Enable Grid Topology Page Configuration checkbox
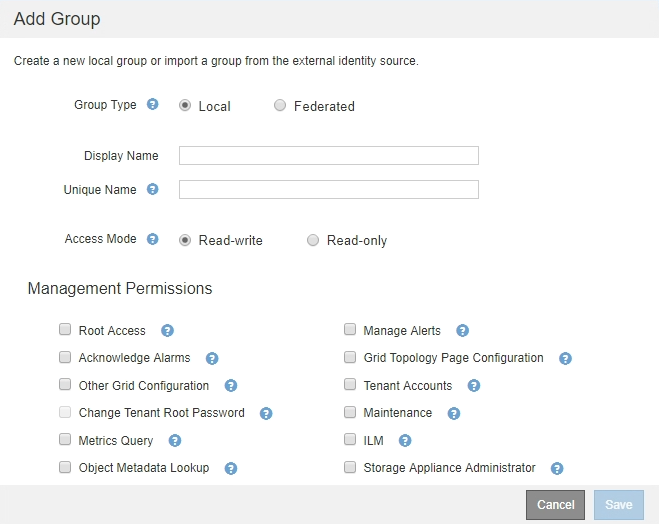This screenshot has width=659, height=524. [350, 357]
